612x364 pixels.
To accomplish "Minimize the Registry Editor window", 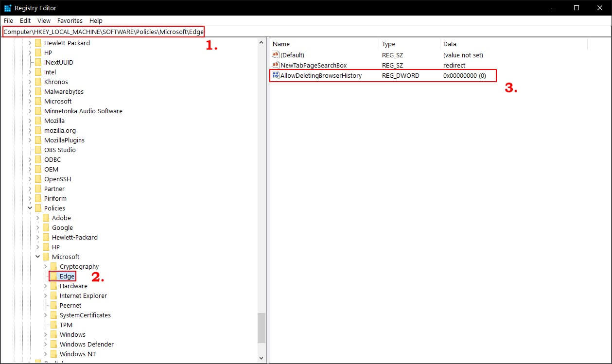I will tap(554, 8).
